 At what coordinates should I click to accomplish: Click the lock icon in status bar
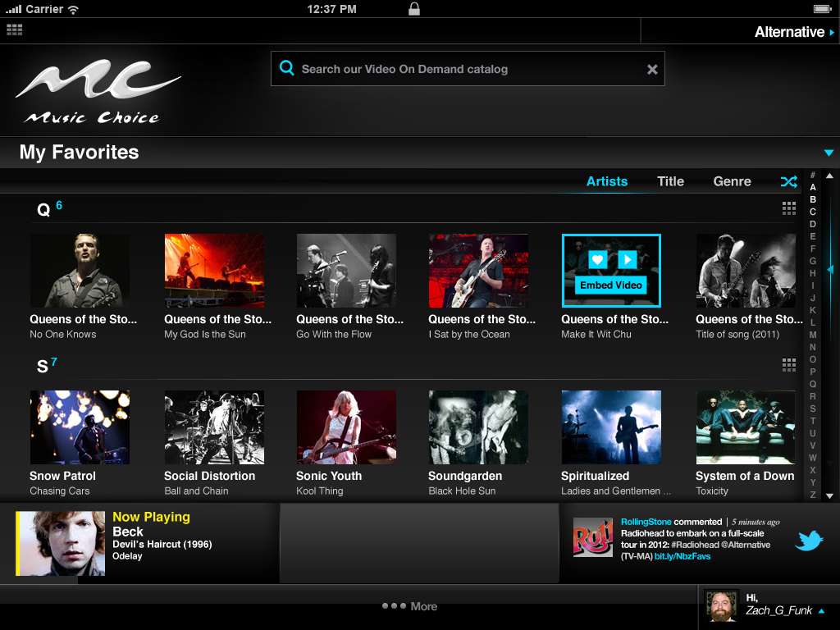[414, 8]
